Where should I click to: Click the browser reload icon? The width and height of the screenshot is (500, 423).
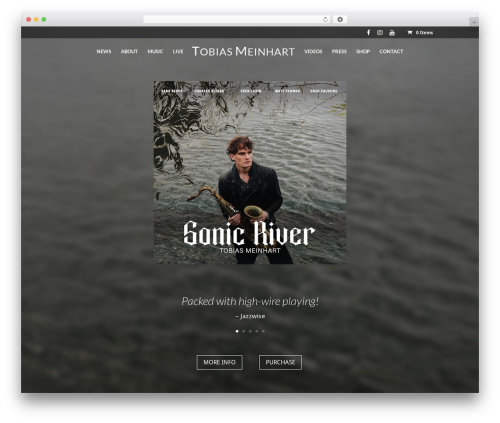[325, 19]
